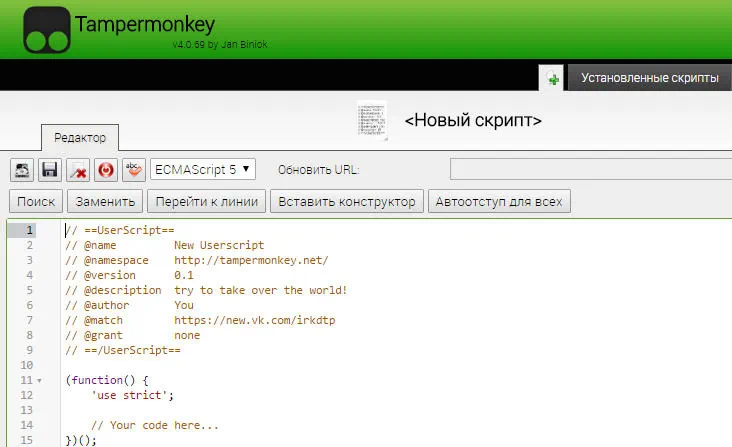Click the 'use strict'; line
This screenshot has height=447, width=732.
click(x=133, y=395)
